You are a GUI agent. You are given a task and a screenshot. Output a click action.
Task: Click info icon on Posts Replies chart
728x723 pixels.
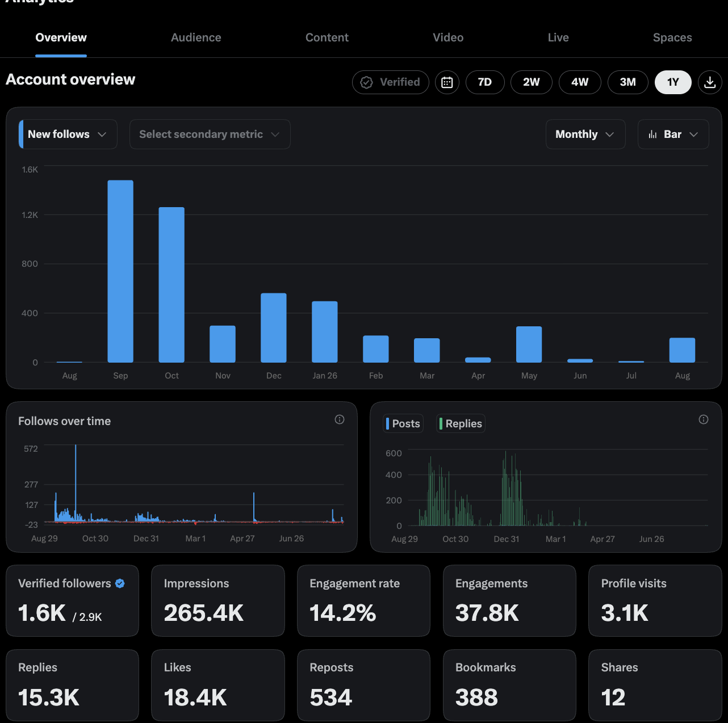point(704,419)
